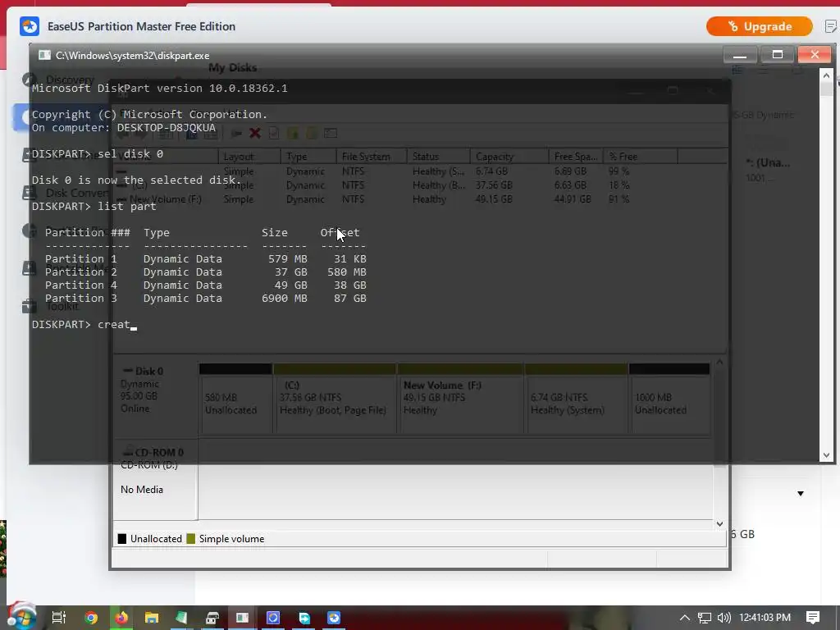Open the green notebook app on taskbar

[x=181, y=618]
